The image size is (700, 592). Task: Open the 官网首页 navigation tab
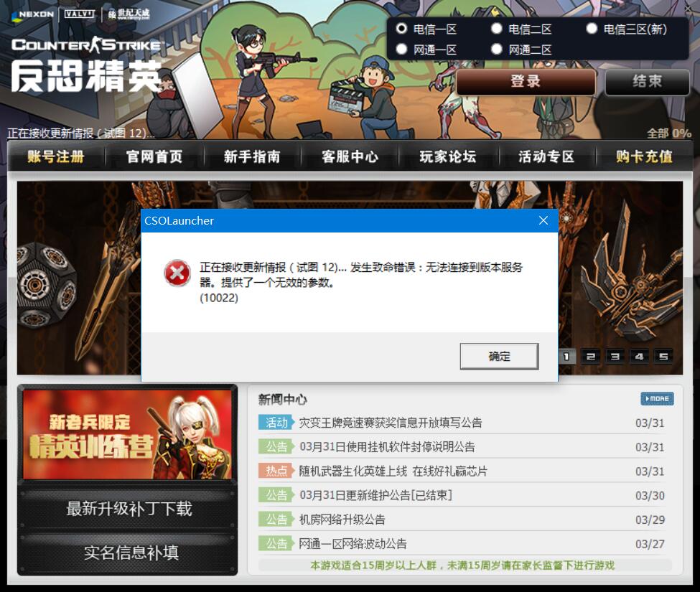(154, 156)
